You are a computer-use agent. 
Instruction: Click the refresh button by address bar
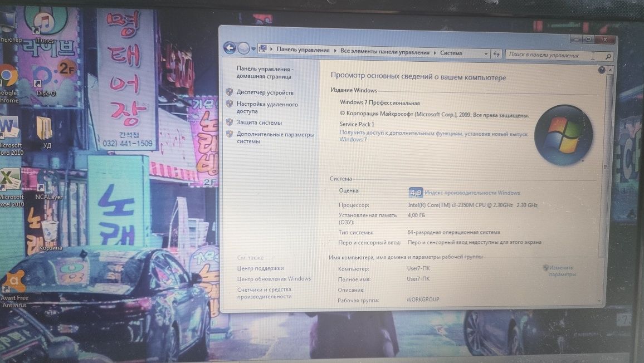click(496, 54)
